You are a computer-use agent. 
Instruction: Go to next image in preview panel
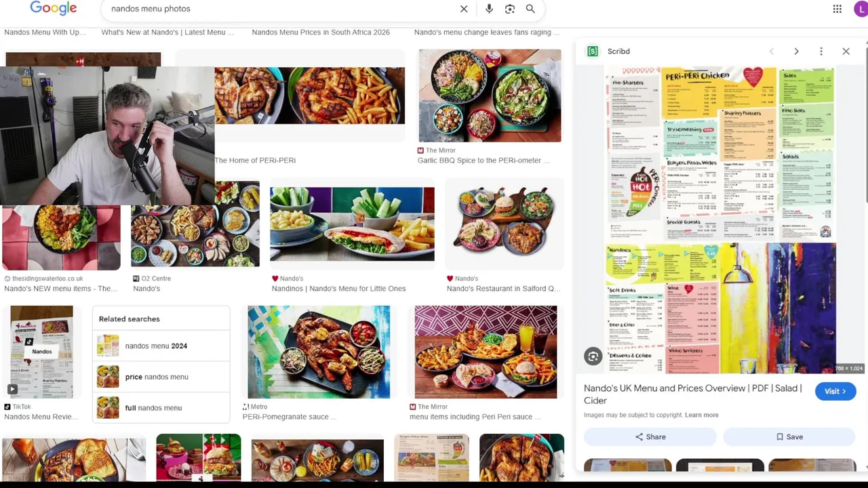tap(796, 52)
